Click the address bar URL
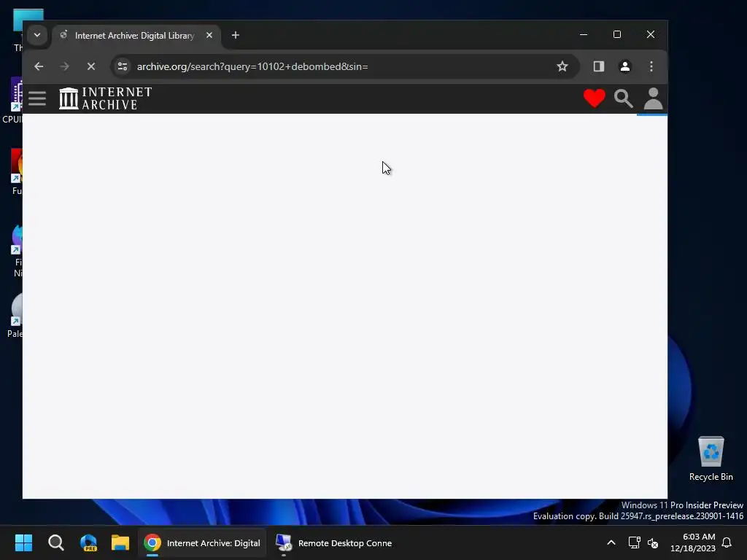The width and height of the screenshot is (747, 560). 252,66
